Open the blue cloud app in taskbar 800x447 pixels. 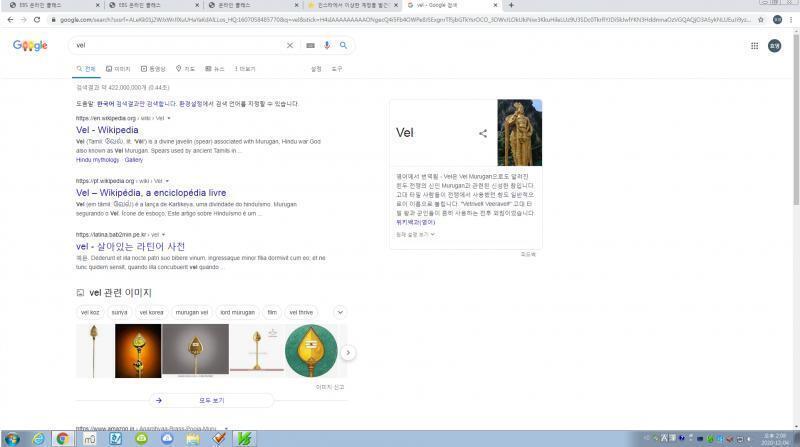coord(167,439)
